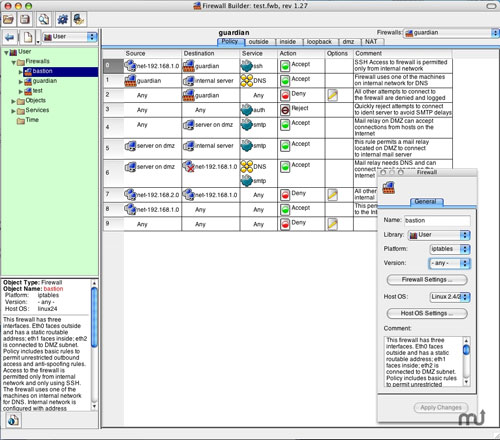Switch to the inside interface tab
This screenshot has height=440, width=500.
(288, 42)
